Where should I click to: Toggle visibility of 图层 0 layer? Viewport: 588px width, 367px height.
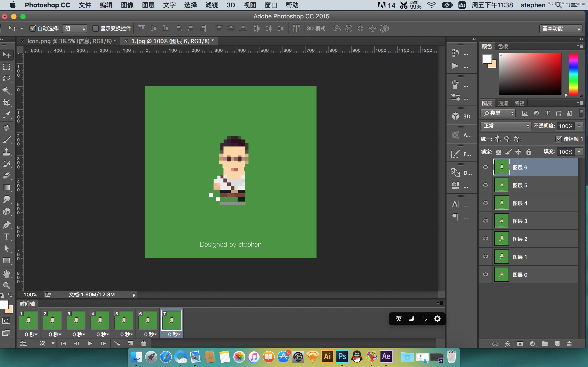tap(486, 275)
